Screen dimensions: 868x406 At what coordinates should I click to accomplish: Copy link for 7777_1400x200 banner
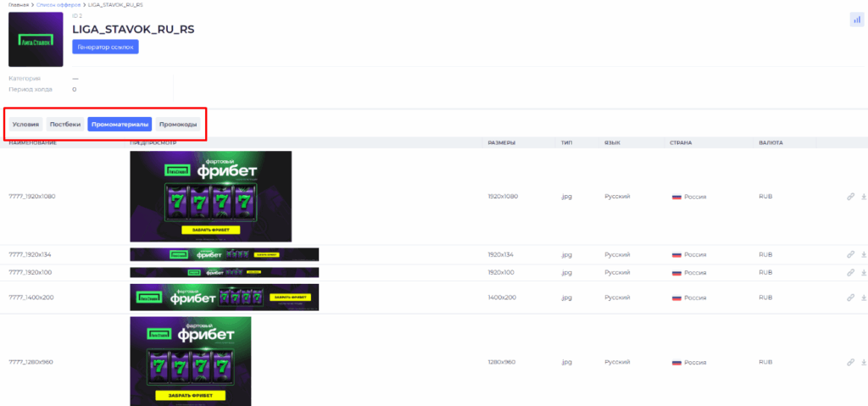click(x=850, y=298)
